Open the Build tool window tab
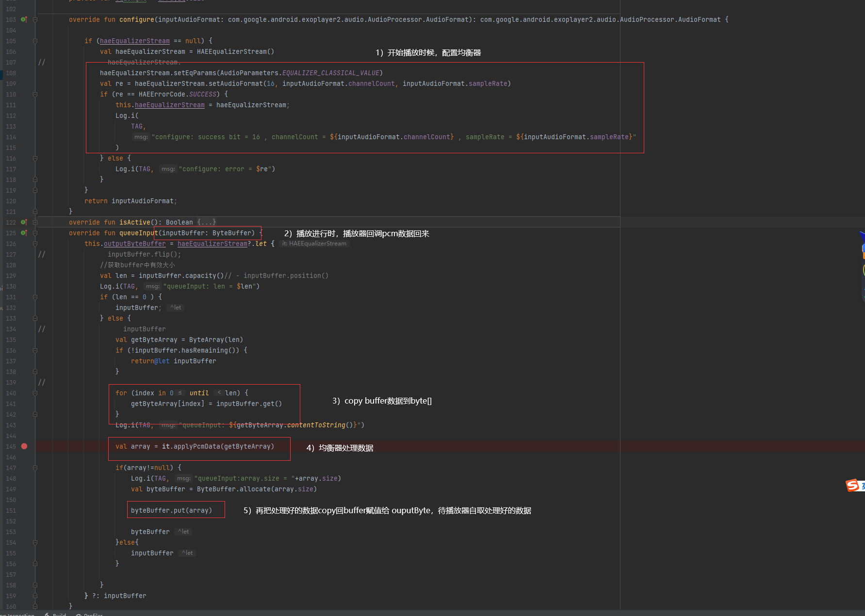This screenshot has width=865, height=616. [59, 614]
